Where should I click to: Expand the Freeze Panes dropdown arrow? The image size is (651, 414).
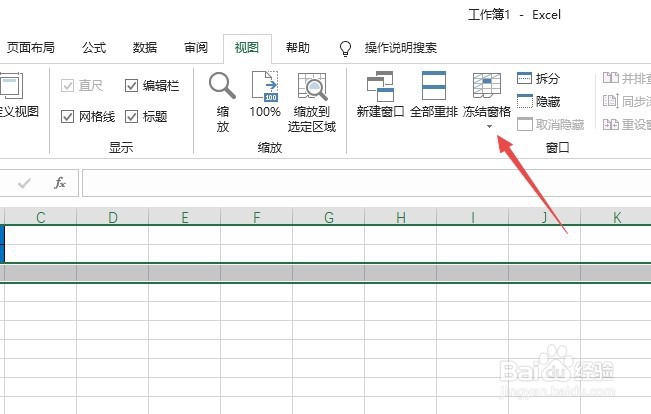point(489,126)
